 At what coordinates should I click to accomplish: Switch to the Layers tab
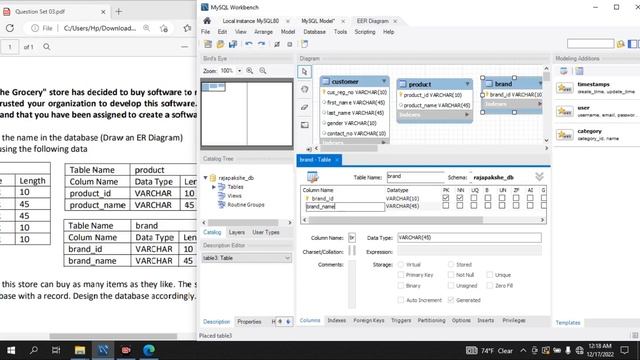pyautogui.click(x=237, y=232)
